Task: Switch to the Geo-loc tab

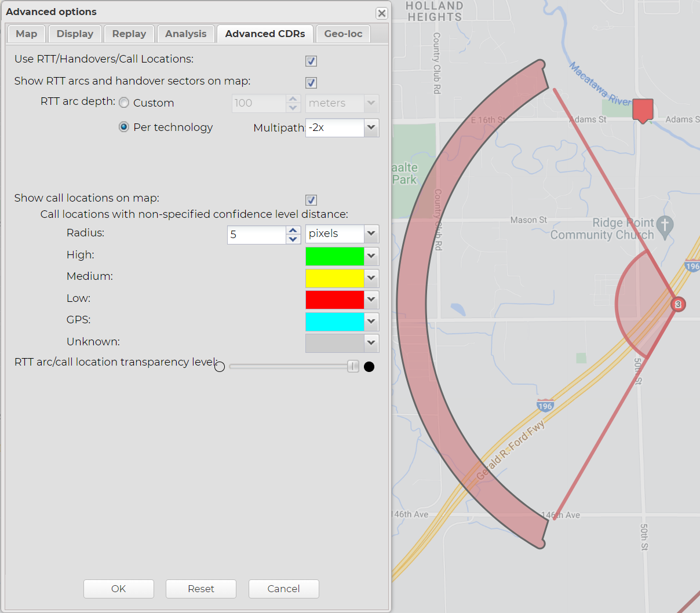Action: coord(343,34)
